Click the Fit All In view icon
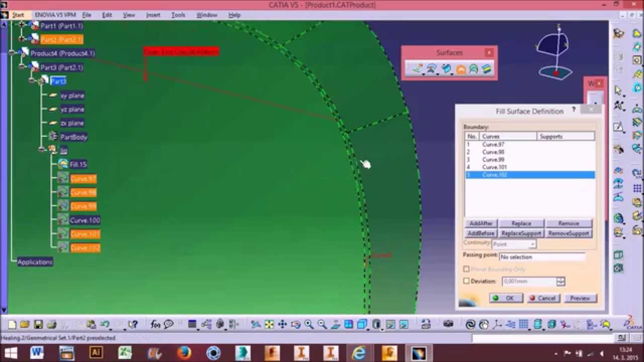The image size is (644, 362). (x=269, y=324)
